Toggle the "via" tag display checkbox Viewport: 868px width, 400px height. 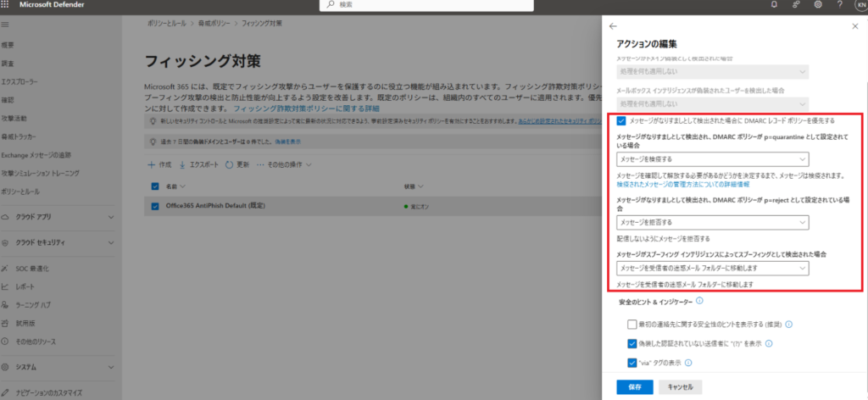632,364
